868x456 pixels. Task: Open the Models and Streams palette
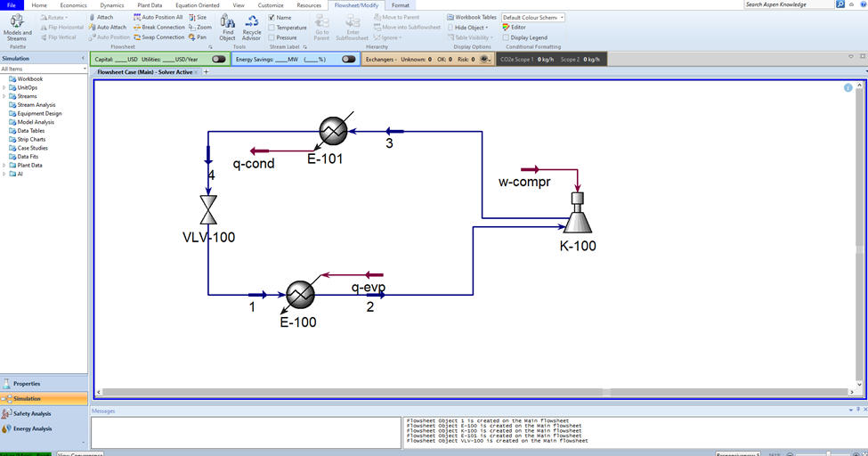[x=17, y=28]
